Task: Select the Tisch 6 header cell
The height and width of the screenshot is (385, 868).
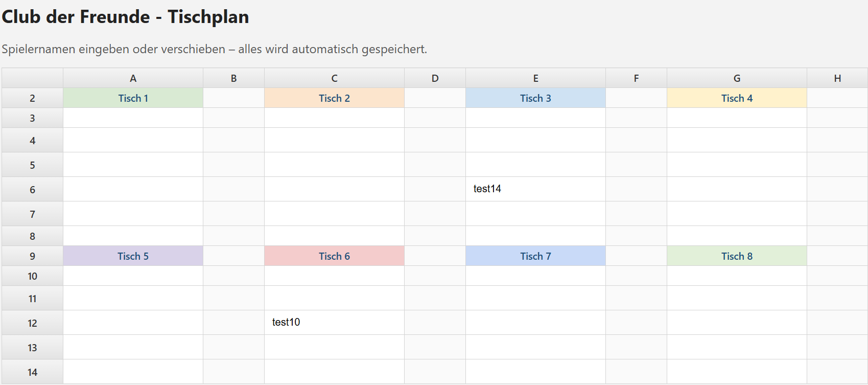Action: pyautogui.click(x=334, y=256)
